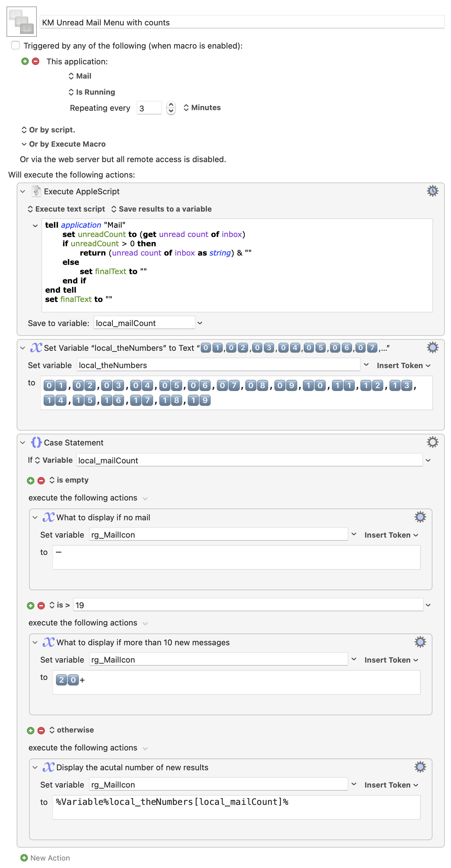
Task: Open Insert Token menu in Display acutal number action
Action: tap(391, 785)
